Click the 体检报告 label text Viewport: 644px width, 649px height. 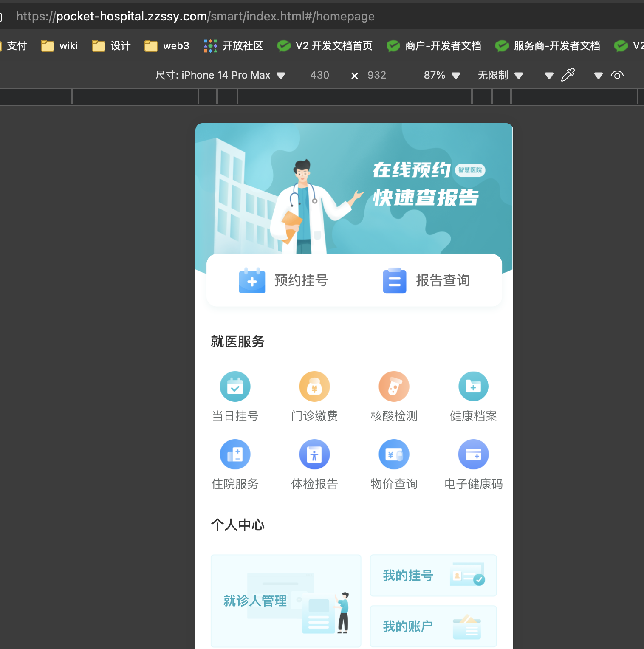[314, 484]
